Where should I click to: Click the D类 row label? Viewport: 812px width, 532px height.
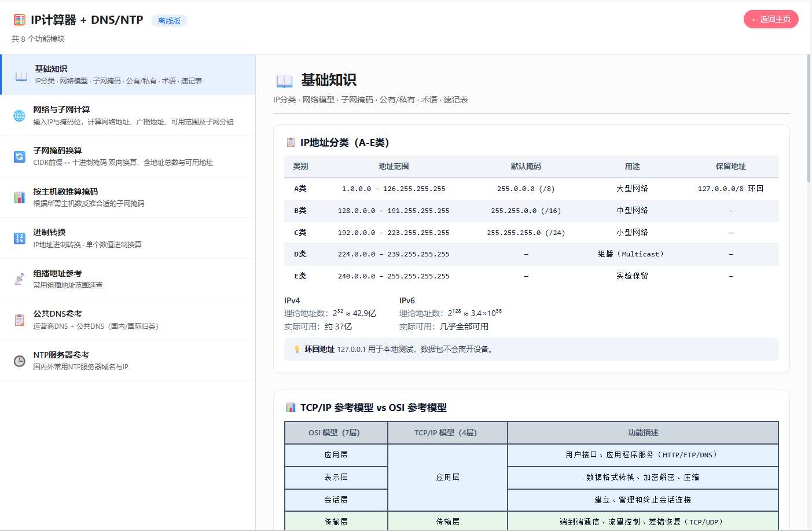coord(300,254)
